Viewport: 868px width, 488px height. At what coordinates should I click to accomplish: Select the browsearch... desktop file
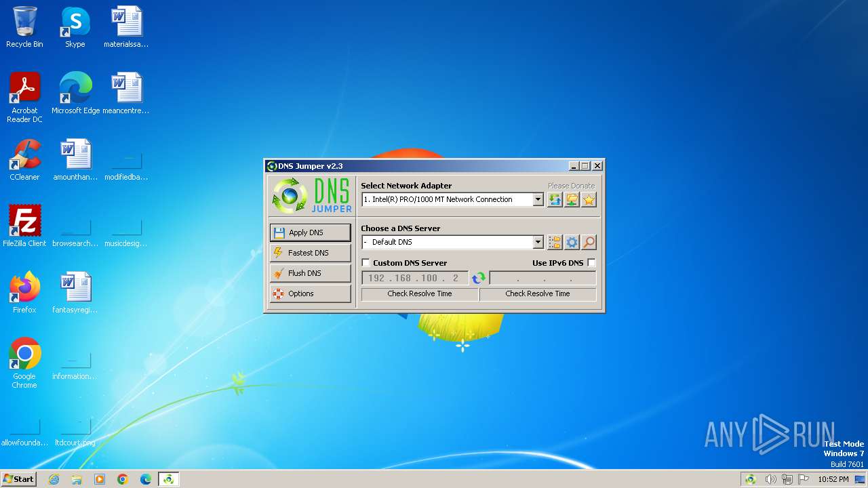point(75,231)
